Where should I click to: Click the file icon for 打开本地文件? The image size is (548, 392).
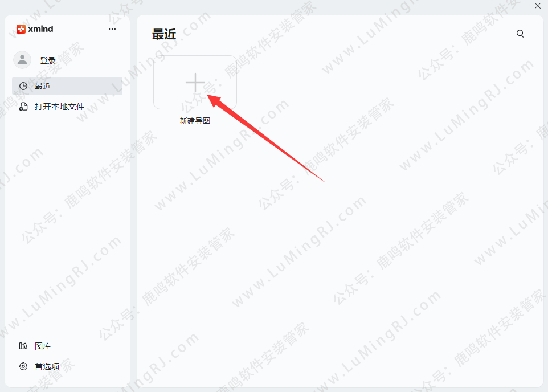(x=23, y=107)
